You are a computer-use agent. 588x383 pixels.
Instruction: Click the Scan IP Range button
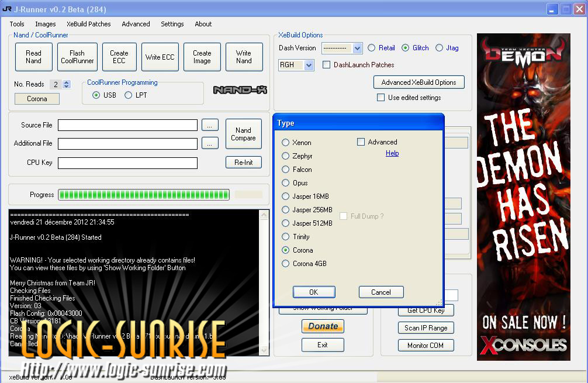pos(426,328)
